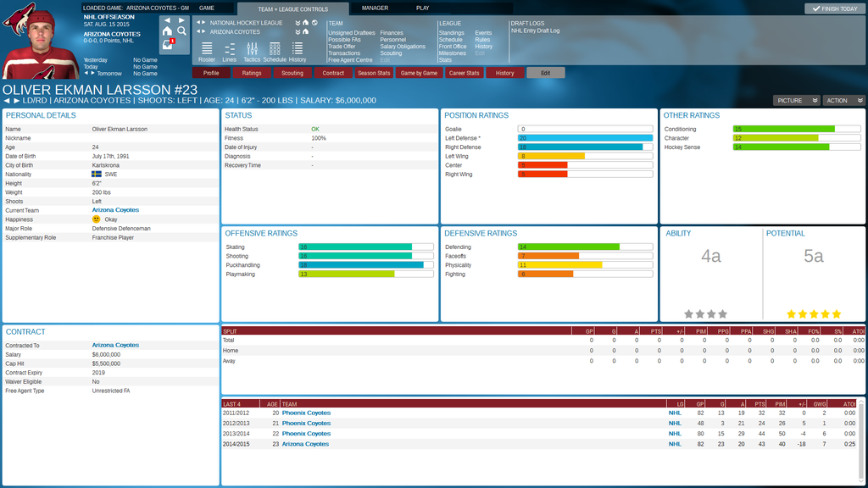Select previous league with left arrow
This screenshot has height=488, width=868.
(198, 23)
